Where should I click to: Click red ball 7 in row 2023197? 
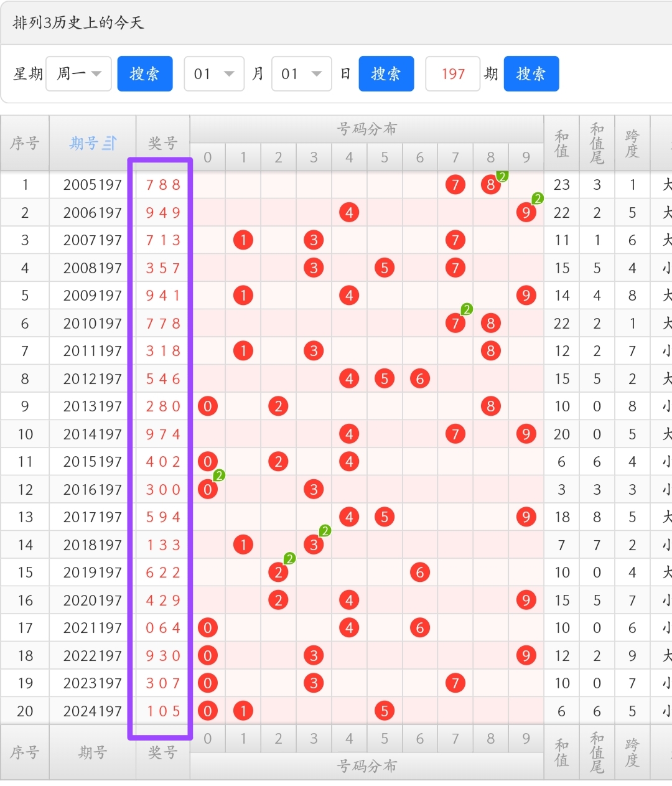pos(455,683)
